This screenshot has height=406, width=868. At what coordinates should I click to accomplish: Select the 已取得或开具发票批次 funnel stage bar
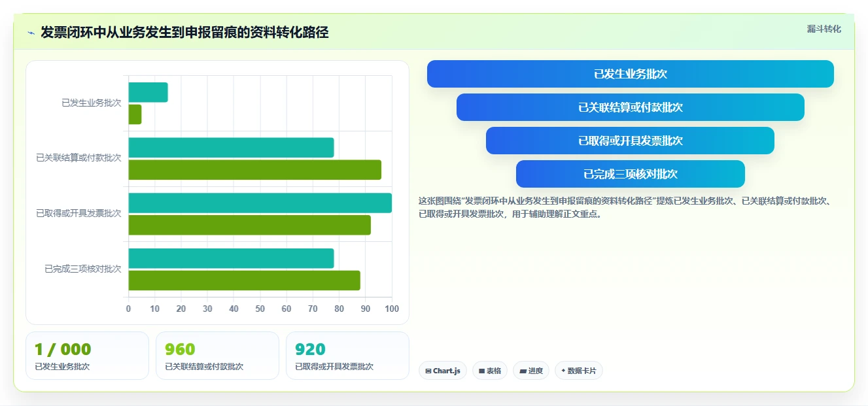(630, 141)
